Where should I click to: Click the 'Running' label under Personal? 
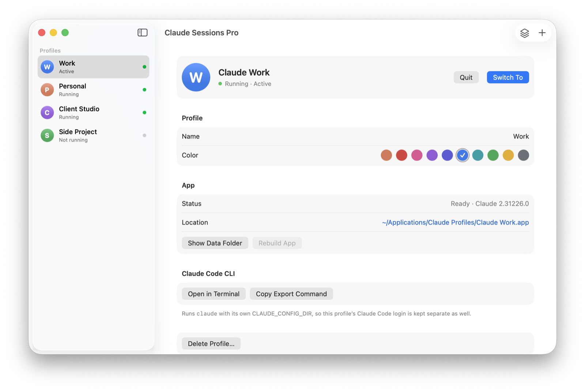[69, 94]
